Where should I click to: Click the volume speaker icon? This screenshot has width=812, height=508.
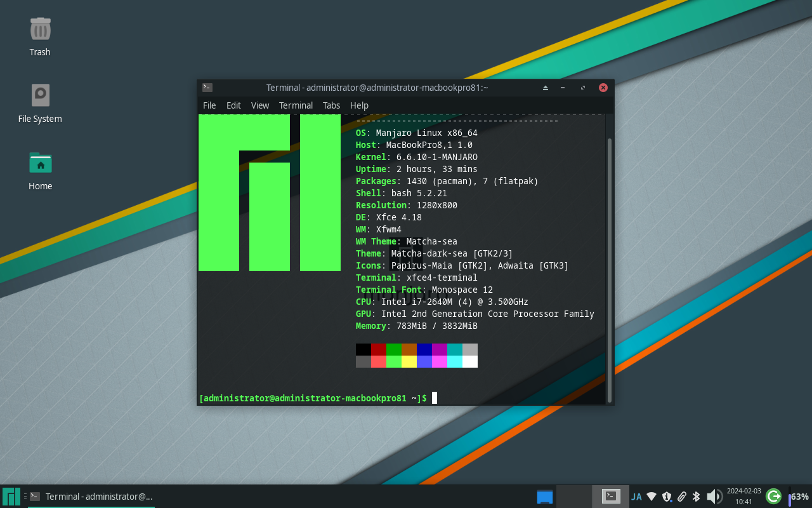tap(714, 497)
